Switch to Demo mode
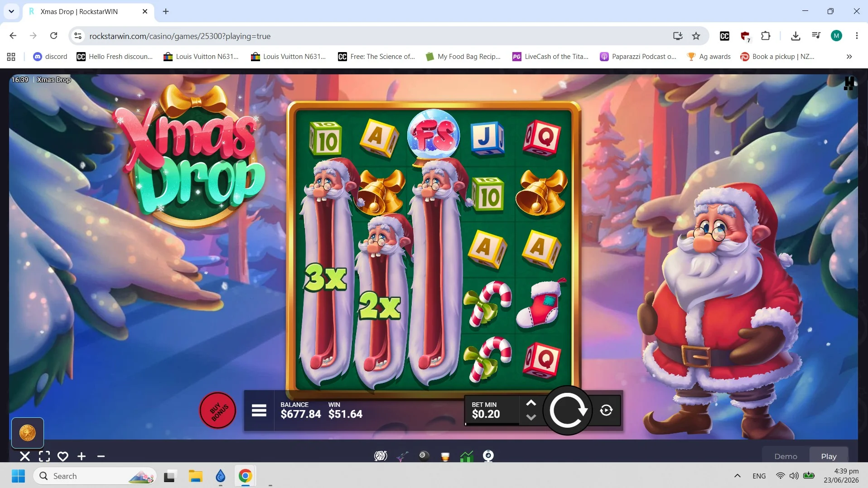 pos(786,456)
